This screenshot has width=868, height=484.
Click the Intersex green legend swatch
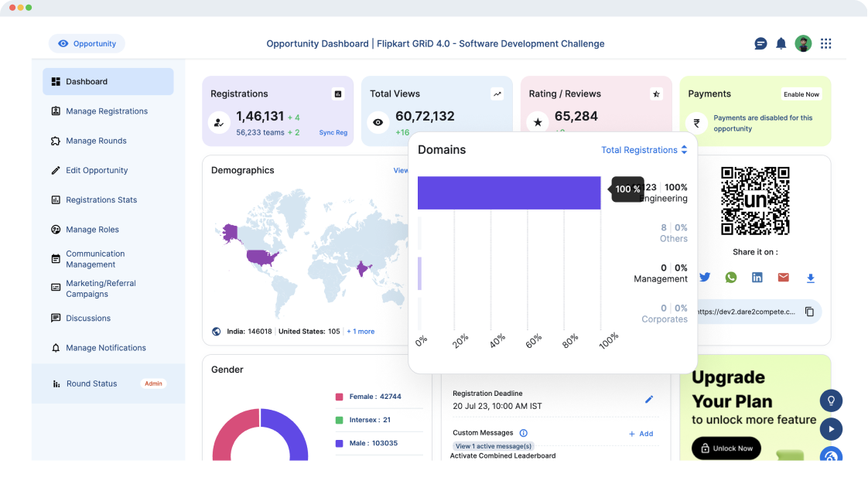(x=340, y=420)
